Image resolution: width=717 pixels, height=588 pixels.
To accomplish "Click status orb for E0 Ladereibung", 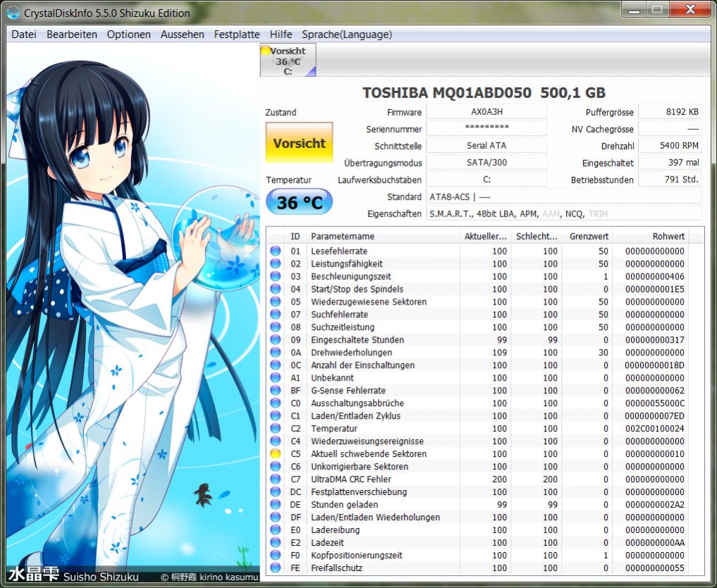I will tap(275, 530).
